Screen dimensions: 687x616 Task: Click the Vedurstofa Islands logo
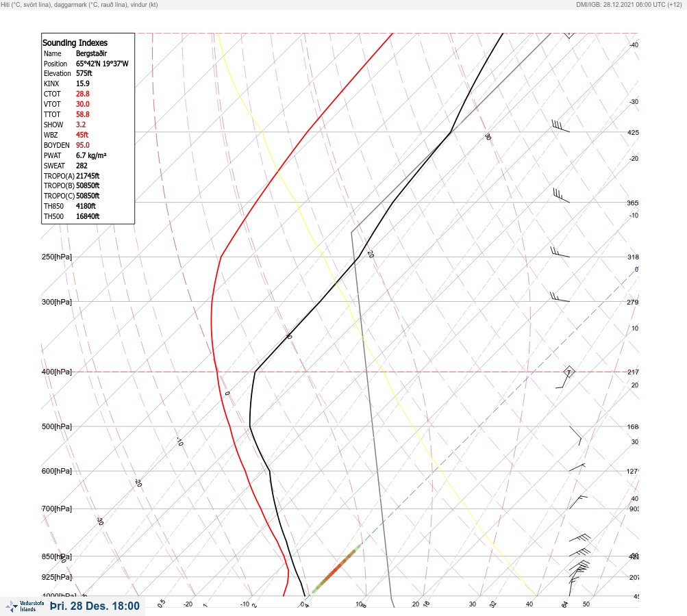tap(25, 606)
